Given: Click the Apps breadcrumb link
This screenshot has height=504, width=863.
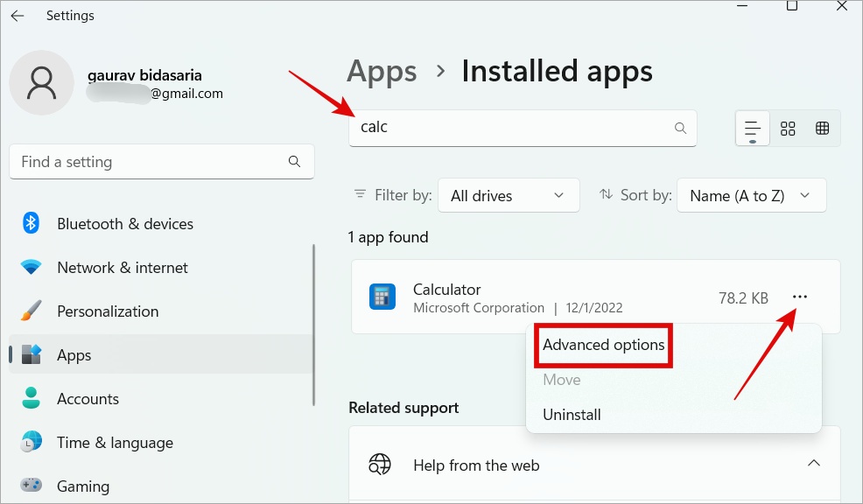Looking at the screenshot, I should pos(382,71).
